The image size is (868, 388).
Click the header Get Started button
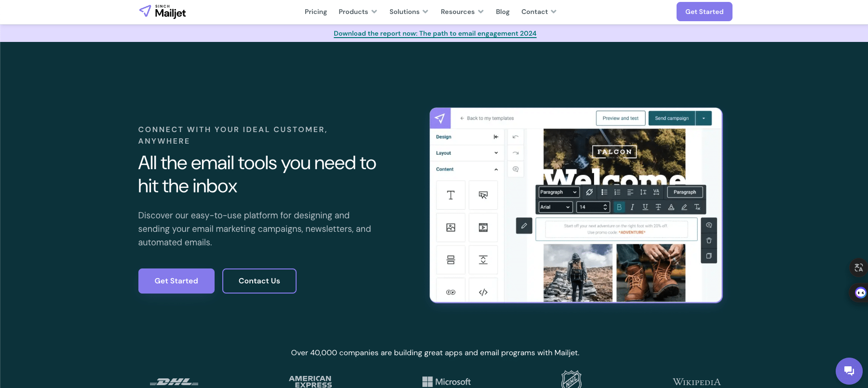pyautogui.click(x=704, y=12)
